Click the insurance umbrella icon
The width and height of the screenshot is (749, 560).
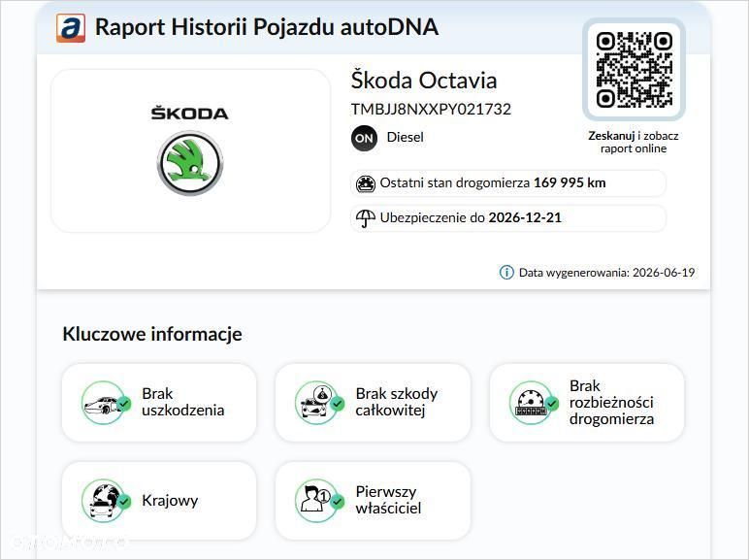coord(366,218)
